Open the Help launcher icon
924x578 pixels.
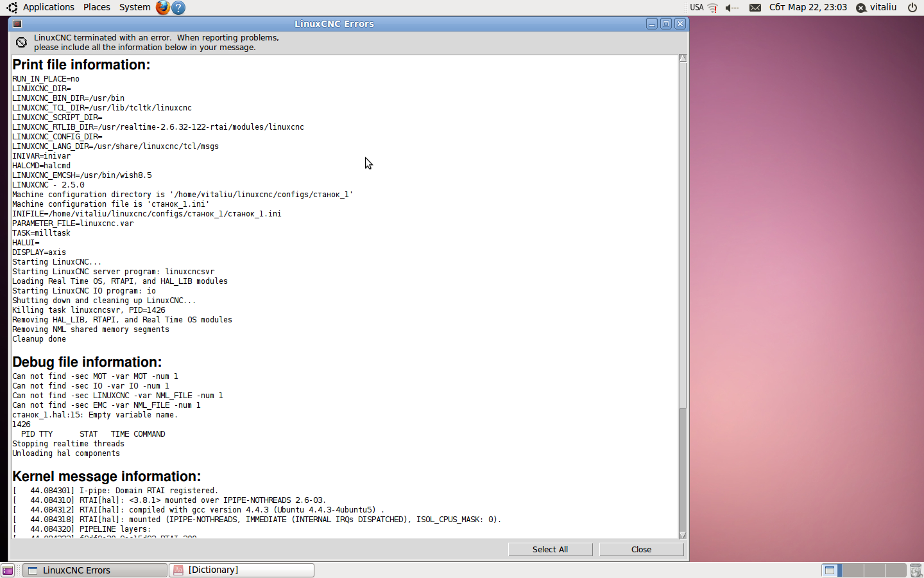[179, 8]
